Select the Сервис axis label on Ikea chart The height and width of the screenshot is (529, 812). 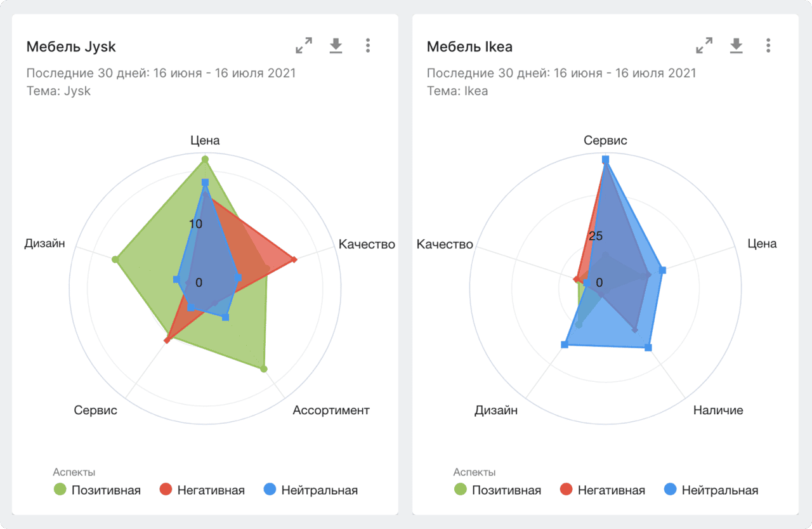605,140
